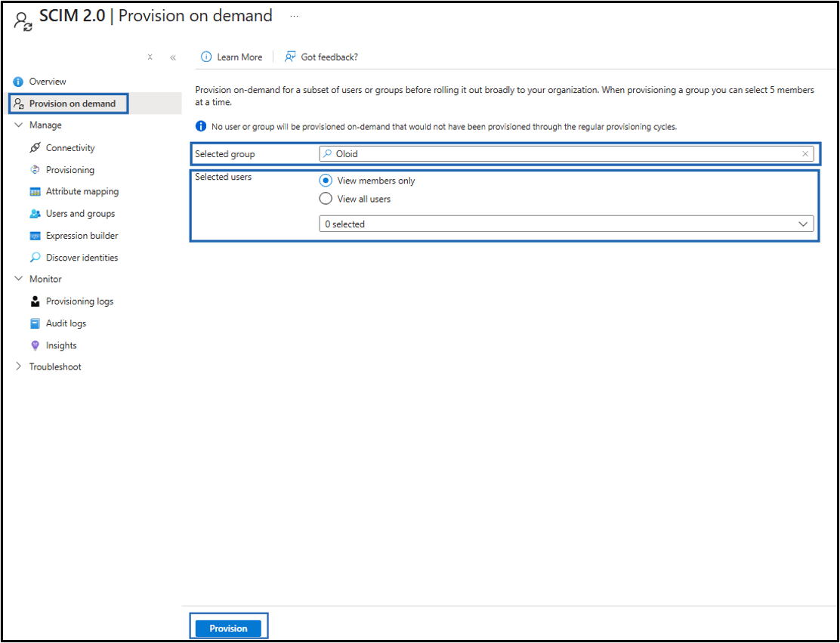Click the Connectivity plug icon

click(35, 147)
